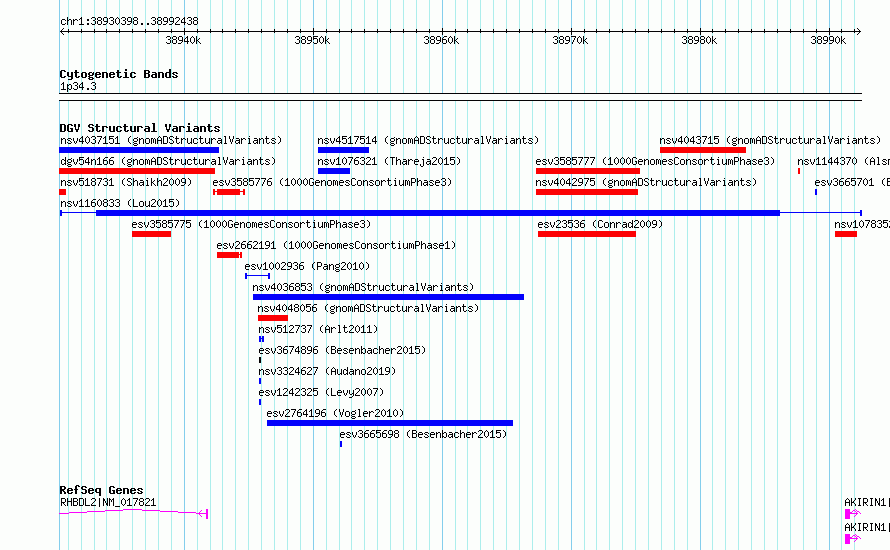890x550 pixels.
Task: Click the esv23536 red variant bar
Action: pyautogui.click(x=587, y=234)
